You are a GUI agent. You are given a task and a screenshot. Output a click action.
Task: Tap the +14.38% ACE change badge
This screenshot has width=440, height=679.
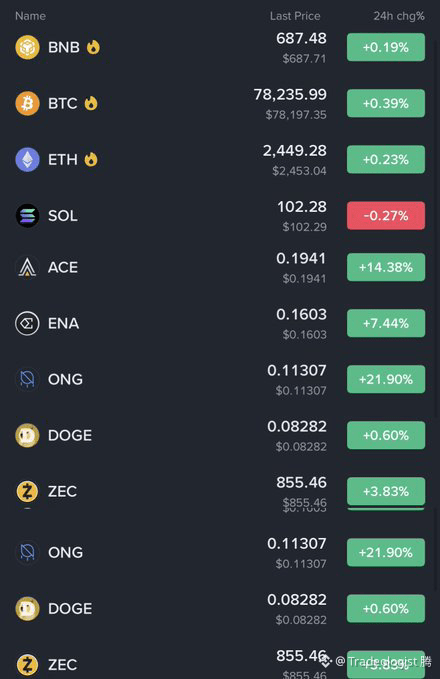(386, 267)
